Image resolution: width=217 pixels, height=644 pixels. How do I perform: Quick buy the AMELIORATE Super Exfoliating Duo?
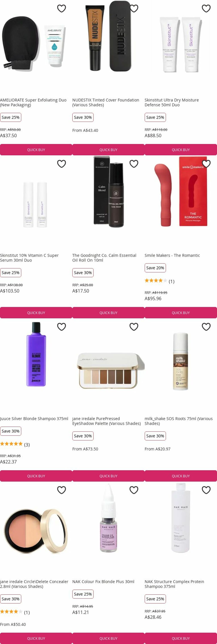pos(36,150)
